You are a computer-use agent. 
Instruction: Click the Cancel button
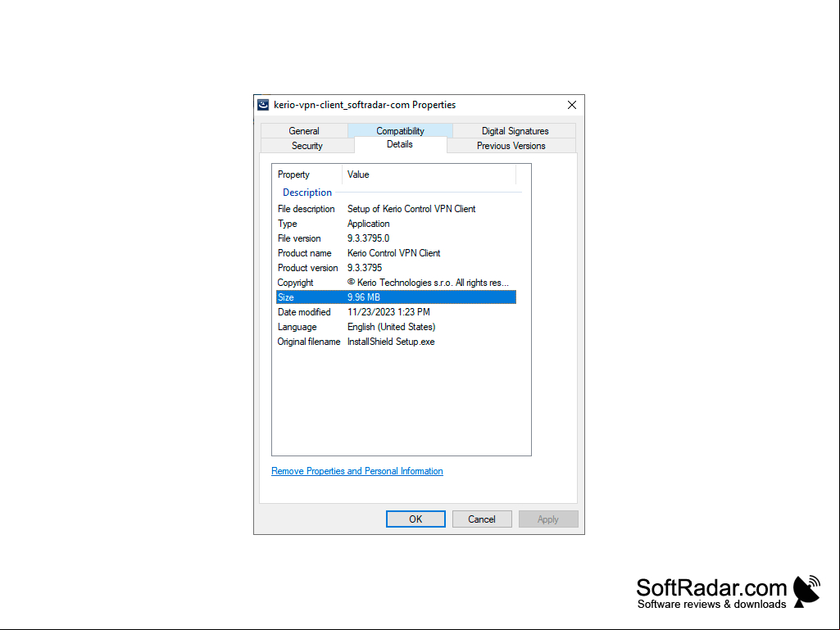click(x=482, y=519)
